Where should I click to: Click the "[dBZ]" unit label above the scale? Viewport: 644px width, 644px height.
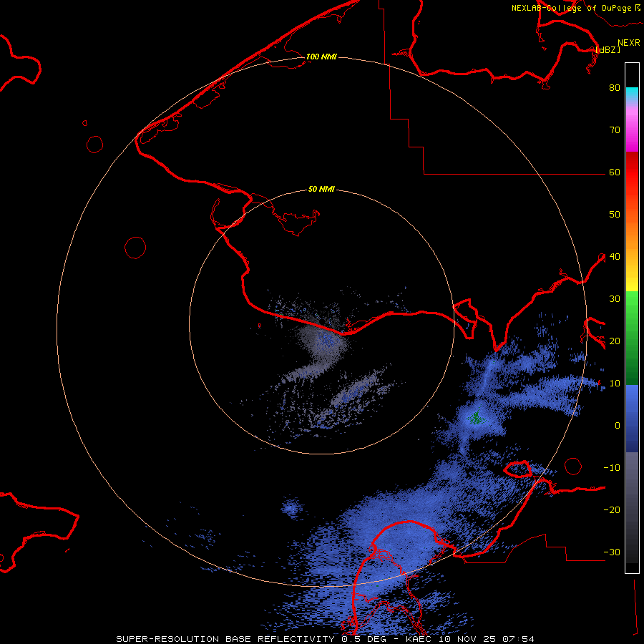pos(608,50)
